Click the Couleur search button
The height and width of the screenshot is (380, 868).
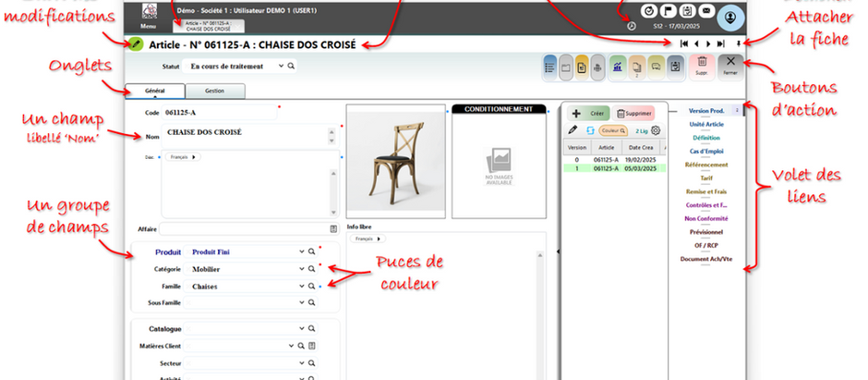point(613,130)
